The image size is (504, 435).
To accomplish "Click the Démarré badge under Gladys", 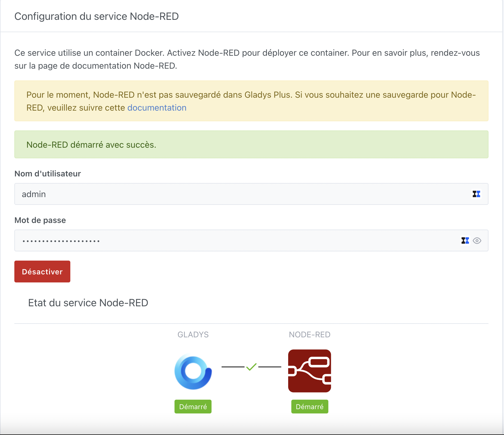I will coord(193,407).
